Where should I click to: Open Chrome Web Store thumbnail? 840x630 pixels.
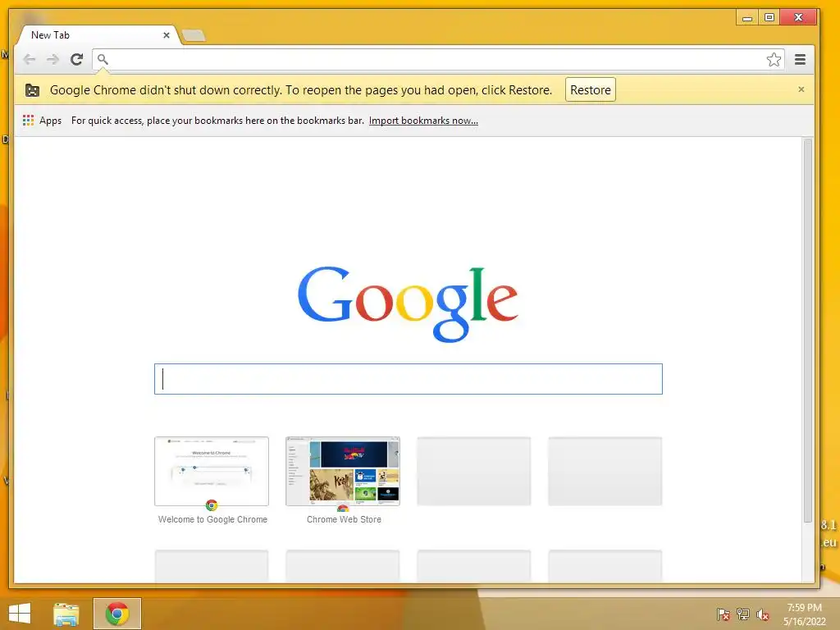(343, 472)
